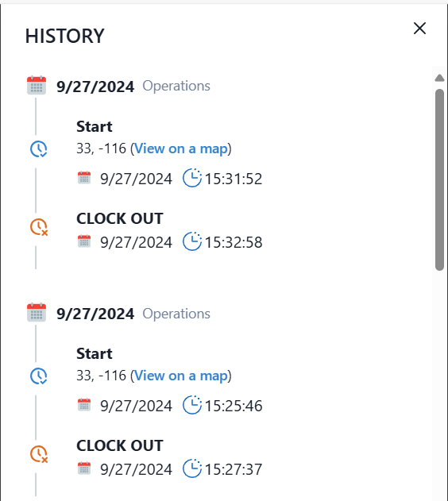448x501 pixels.
Task: Open View on a map link in first entry
Action: coord(181,148)
